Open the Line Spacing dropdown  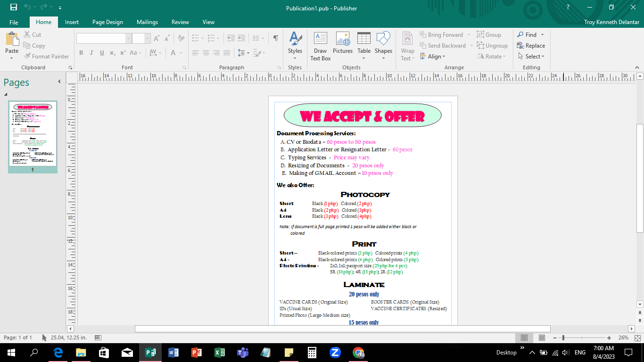pos(243,53)
